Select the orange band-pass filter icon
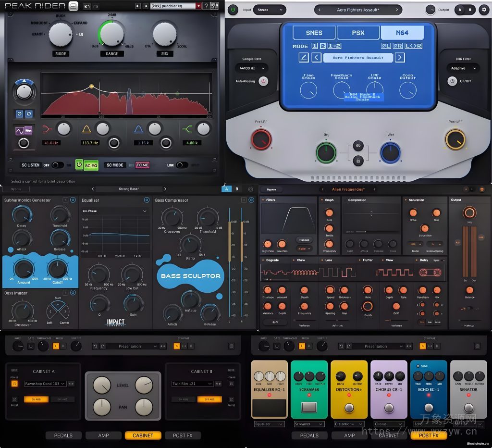The image size is (492, 448). point(87,129)
